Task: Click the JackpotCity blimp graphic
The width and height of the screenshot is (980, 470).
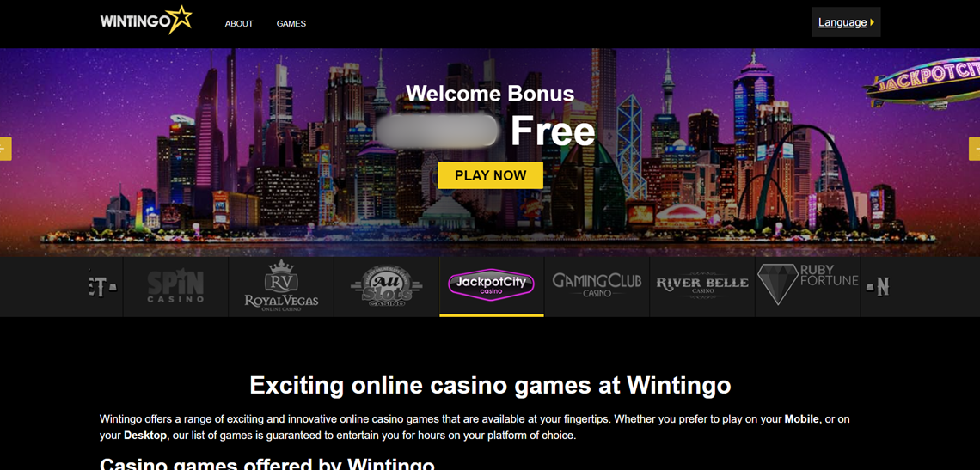Action: tap(922, 82)
